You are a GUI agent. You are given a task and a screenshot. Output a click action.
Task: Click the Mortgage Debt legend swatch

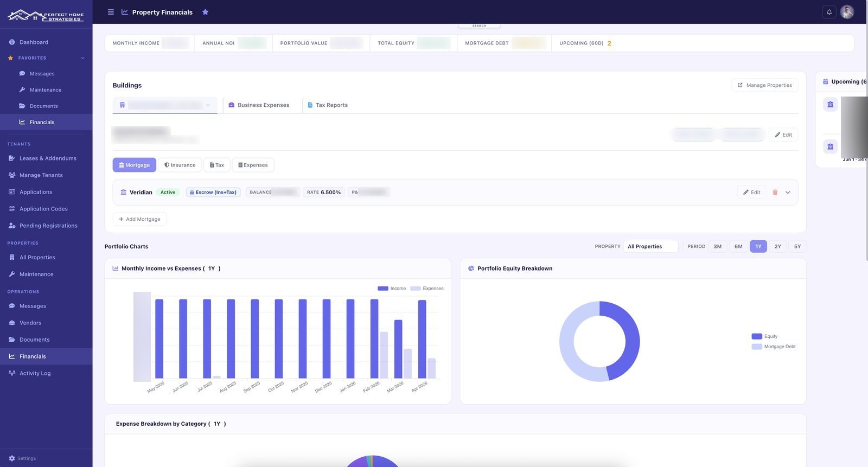757,347
